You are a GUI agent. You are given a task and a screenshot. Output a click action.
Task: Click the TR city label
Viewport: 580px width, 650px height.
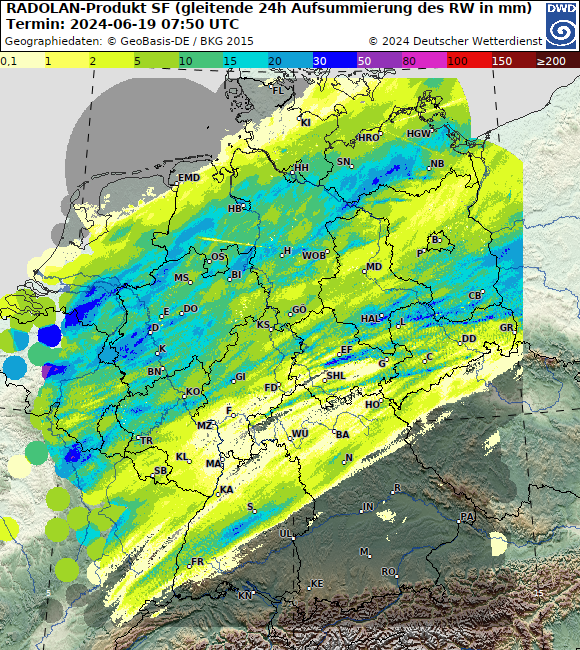tap(146, 440)
